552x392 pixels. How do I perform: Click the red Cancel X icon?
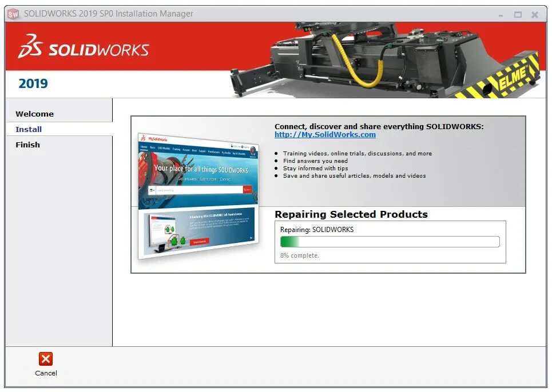[46, 359]
